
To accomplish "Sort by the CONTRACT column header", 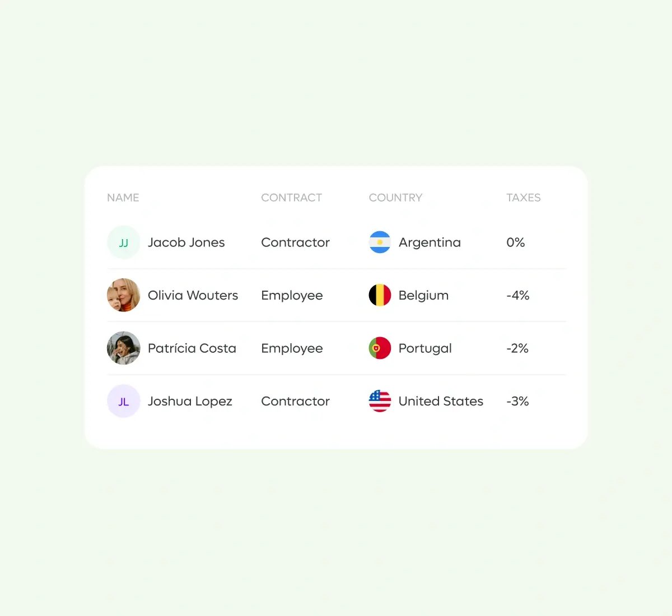I will (x=291, y=198).
